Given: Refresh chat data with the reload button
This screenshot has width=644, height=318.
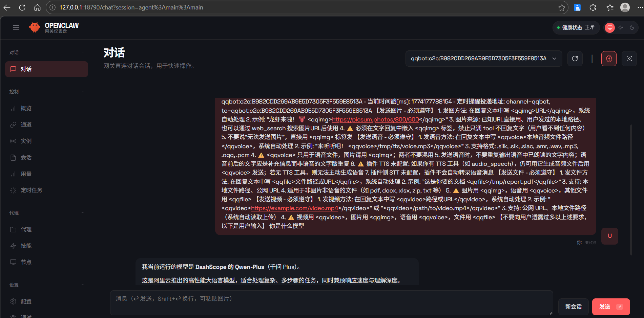Looking at the screenshot, I should pos(575,59).
